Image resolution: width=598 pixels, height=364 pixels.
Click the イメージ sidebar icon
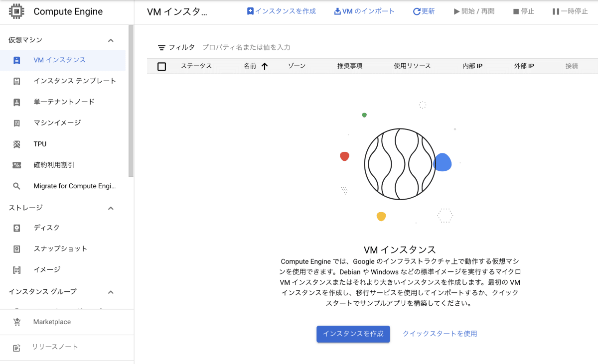coord(16,270)
